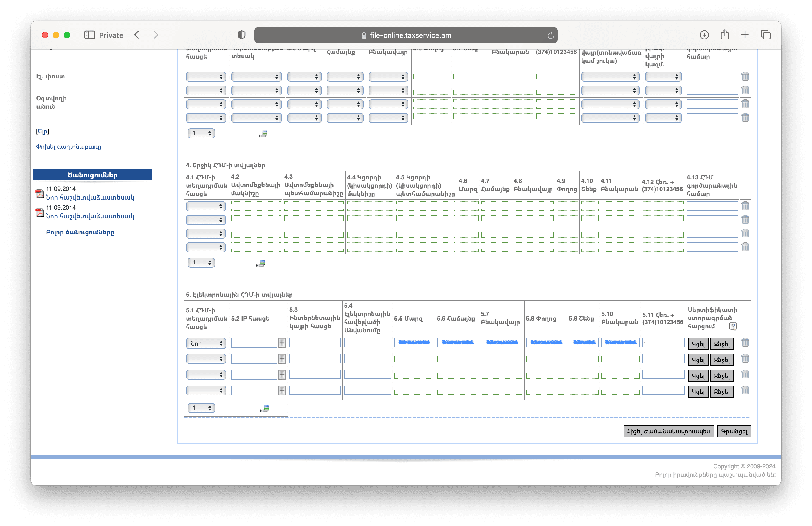The width and height of the screenshot is (812, 526).
Task: Click the first 5.3 Internet site address field
Action: 315,343
